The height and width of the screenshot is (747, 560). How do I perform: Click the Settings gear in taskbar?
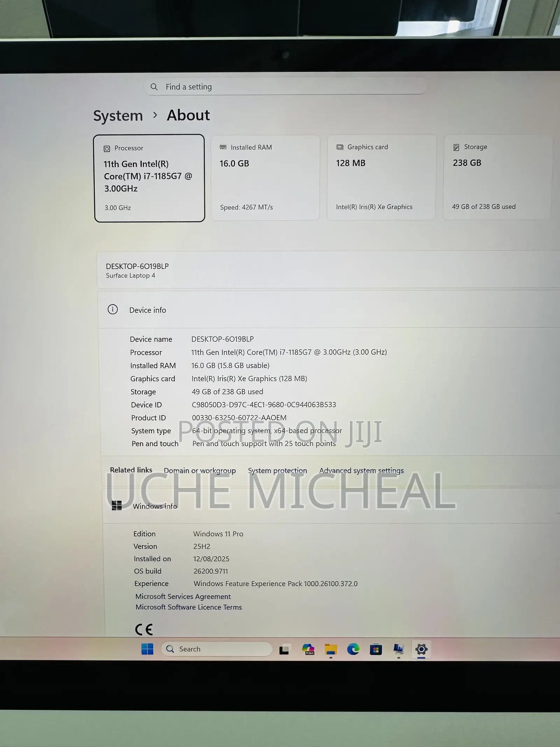tap(421, 649)
